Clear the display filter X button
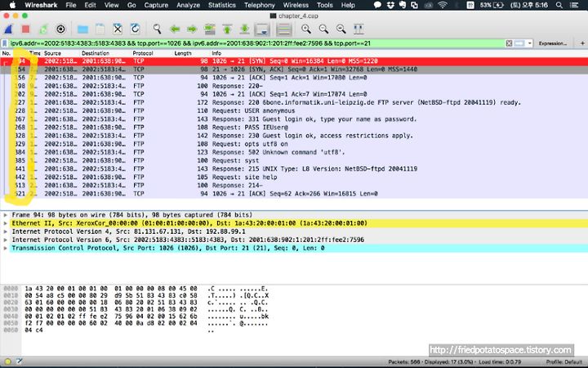 click(509, 43)
